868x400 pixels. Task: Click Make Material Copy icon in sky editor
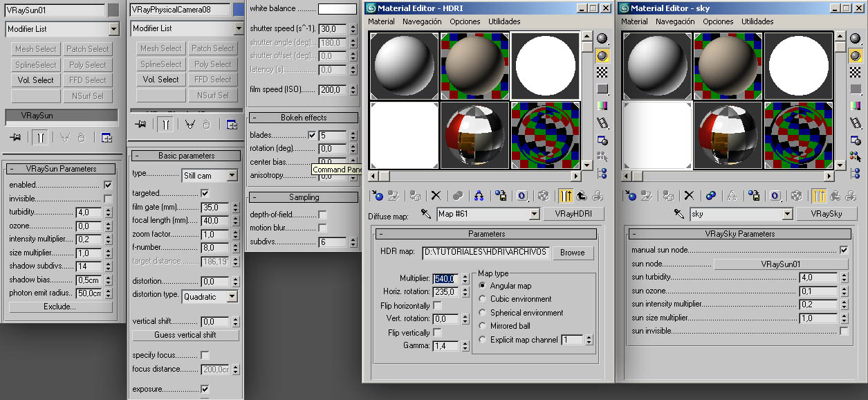click(710, 196)
